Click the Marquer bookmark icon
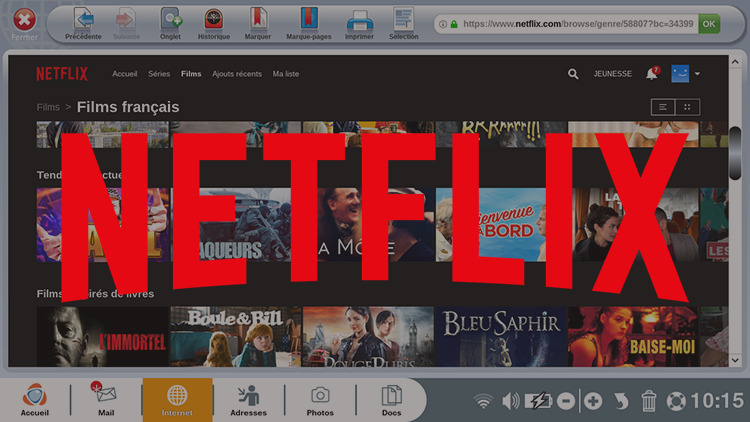This screenshot has width=750, height=422. point(257,19)
